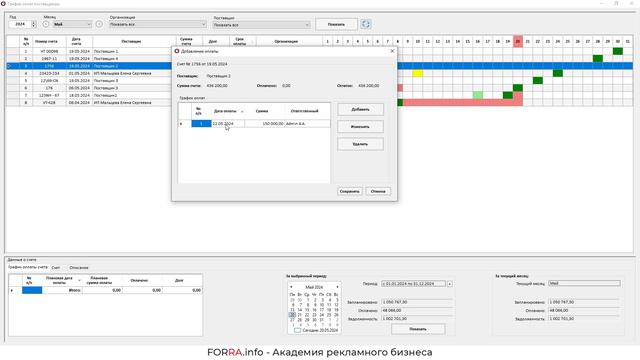Click the Плановая дата оплаты column header
The width and height of the screenshot is (640, 360).
point(62,280)
